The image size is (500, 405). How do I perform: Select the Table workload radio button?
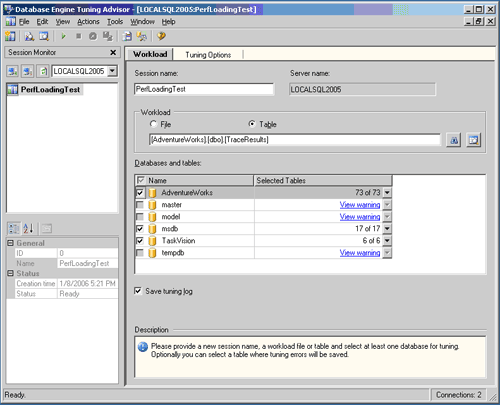(x=252, y=124)
